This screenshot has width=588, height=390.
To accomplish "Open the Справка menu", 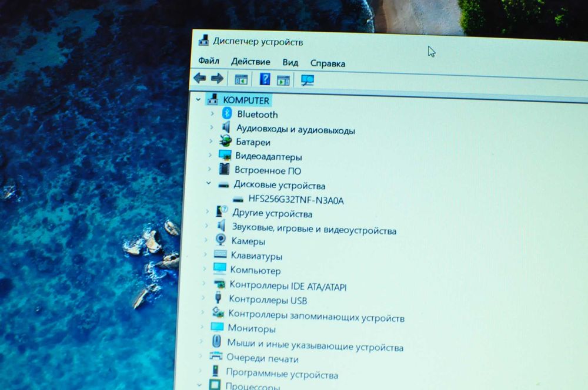I will pos(328,63).
